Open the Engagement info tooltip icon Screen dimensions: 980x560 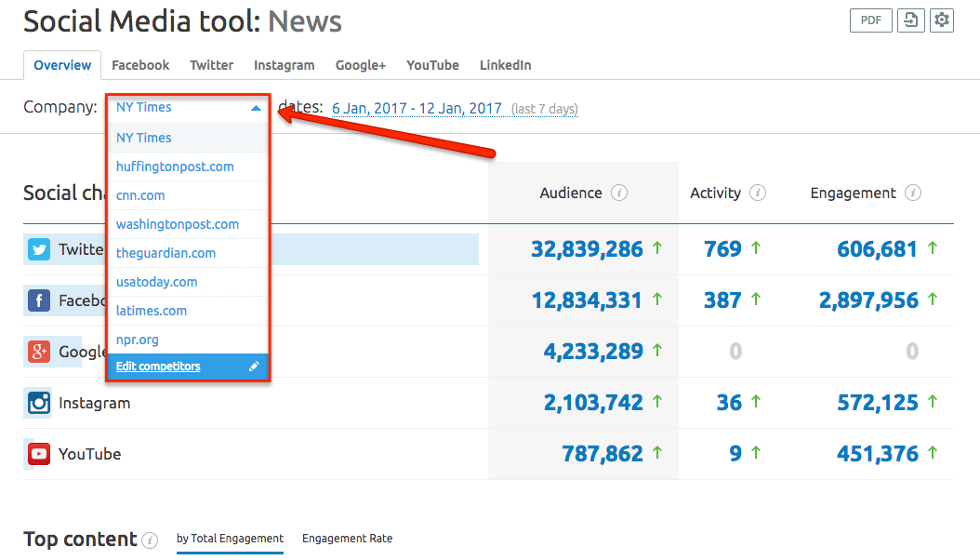point(913,193)
